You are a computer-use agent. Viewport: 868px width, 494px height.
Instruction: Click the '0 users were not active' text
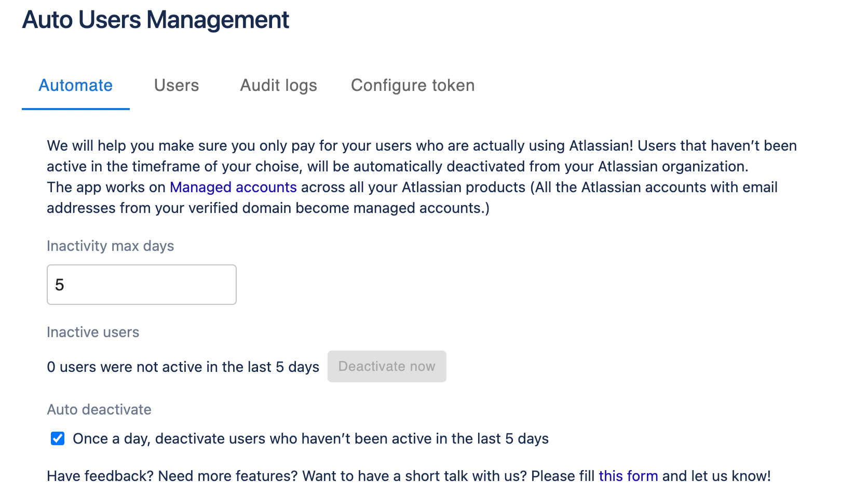click(x=183, y=366)
